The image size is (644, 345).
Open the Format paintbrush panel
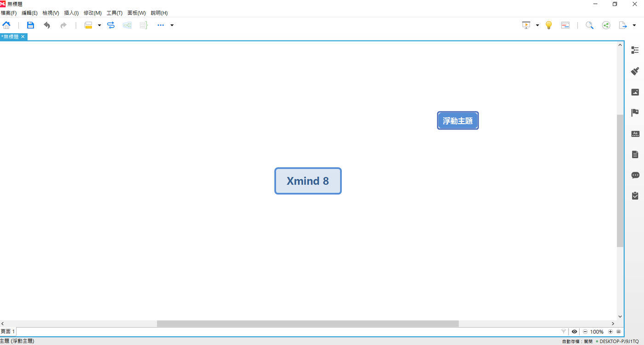point(635,71)
